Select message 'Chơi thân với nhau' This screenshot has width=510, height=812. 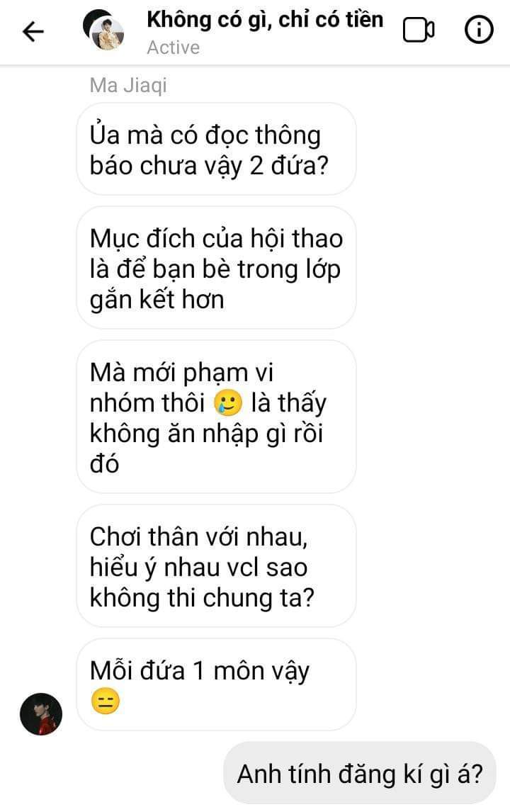217,566
